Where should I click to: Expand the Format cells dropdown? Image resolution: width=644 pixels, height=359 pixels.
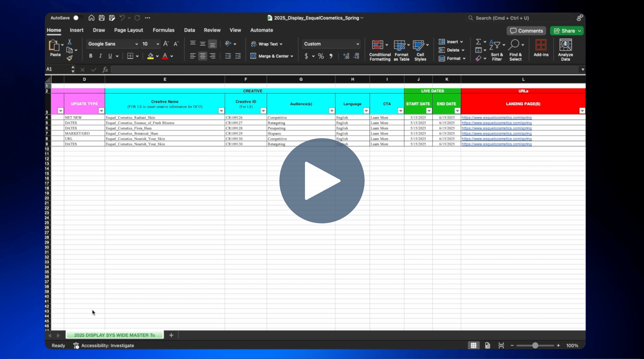[x=464, y=59]
